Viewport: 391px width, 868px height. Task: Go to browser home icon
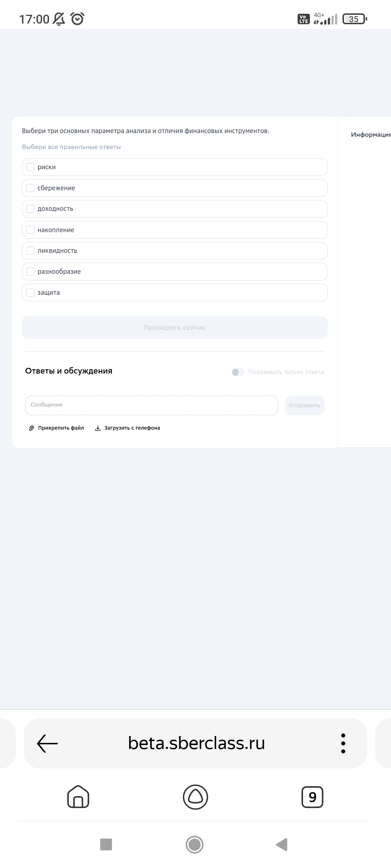[x=78, y=797]
